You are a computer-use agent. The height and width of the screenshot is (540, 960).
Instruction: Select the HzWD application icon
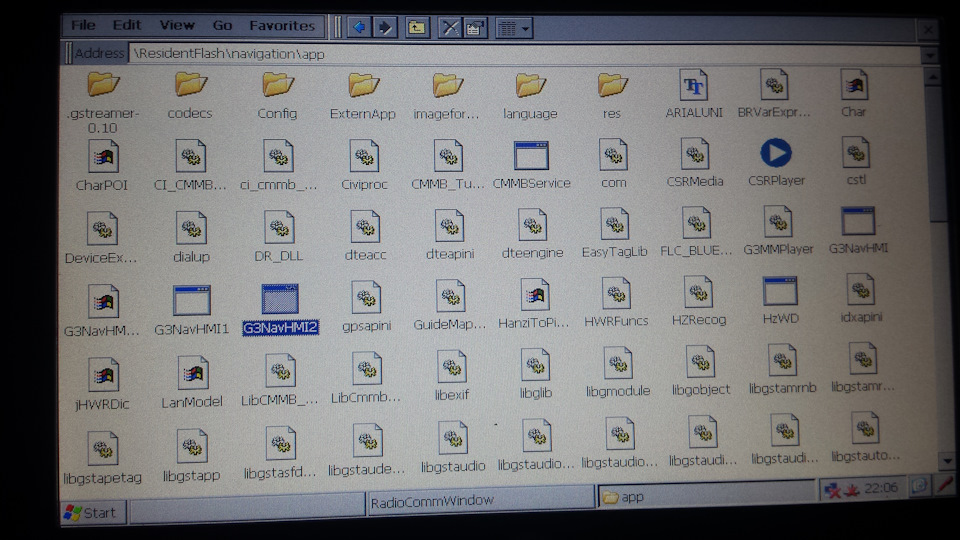[780, 301]
